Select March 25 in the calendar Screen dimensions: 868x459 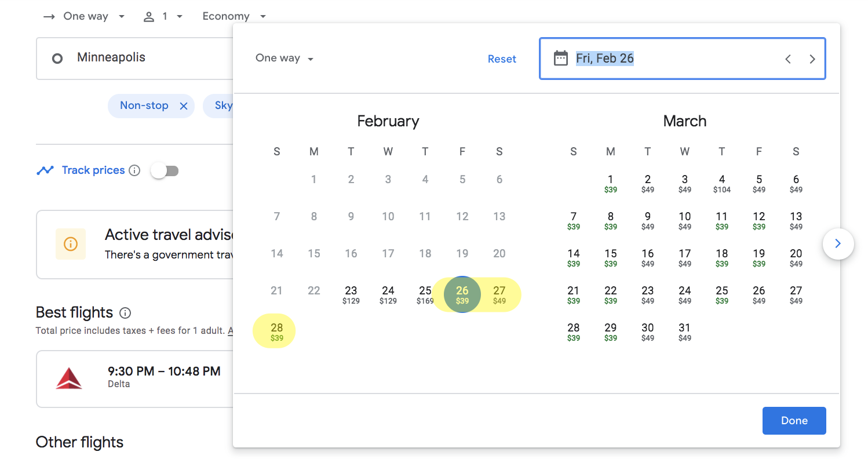pyautogui.click(x=722, y=294)
